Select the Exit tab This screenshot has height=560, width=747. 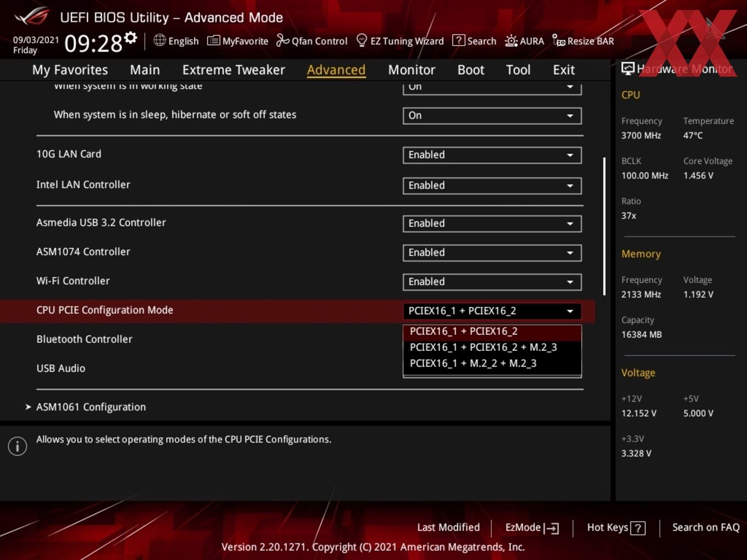click(x=564, y=70)
